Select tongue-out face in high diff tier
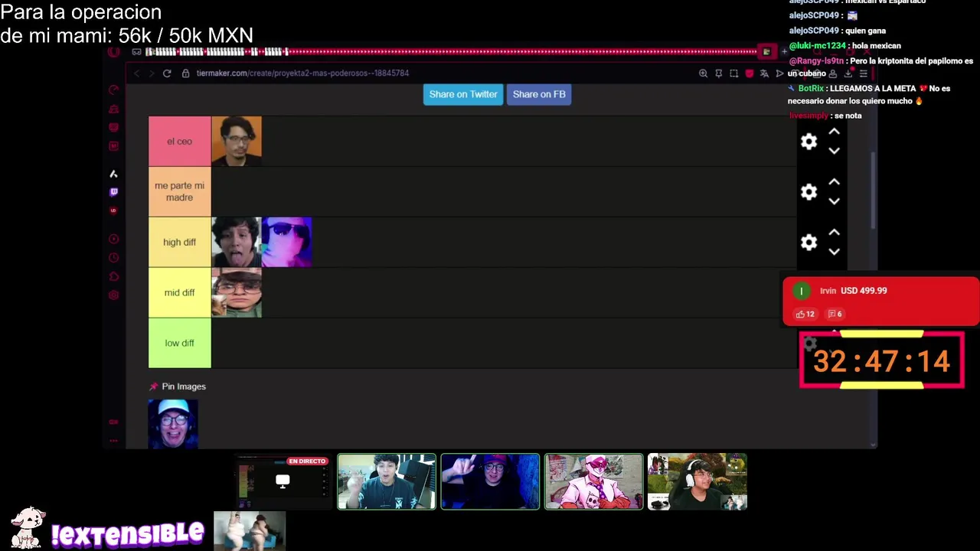980x551 pixels. pos(237,243)
